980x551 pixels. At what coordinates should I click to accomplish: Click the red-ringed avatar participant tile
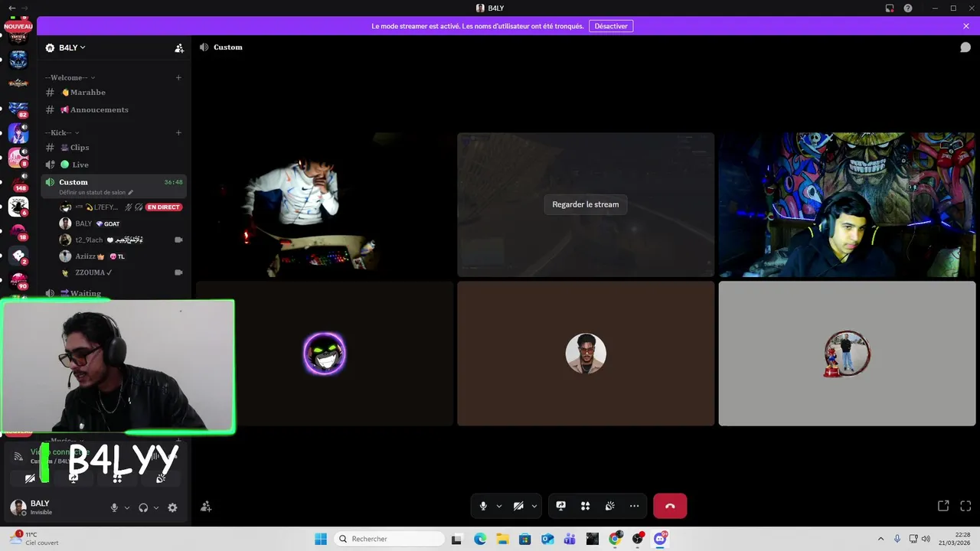pos(847,354)
